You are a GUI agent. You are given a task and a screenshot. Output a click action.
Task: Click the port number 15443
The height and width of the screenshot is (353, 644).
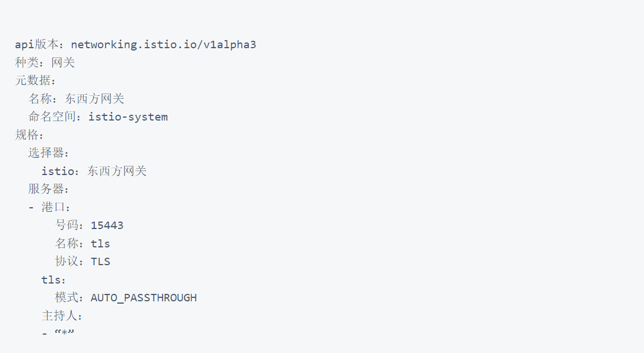[107, 225]
